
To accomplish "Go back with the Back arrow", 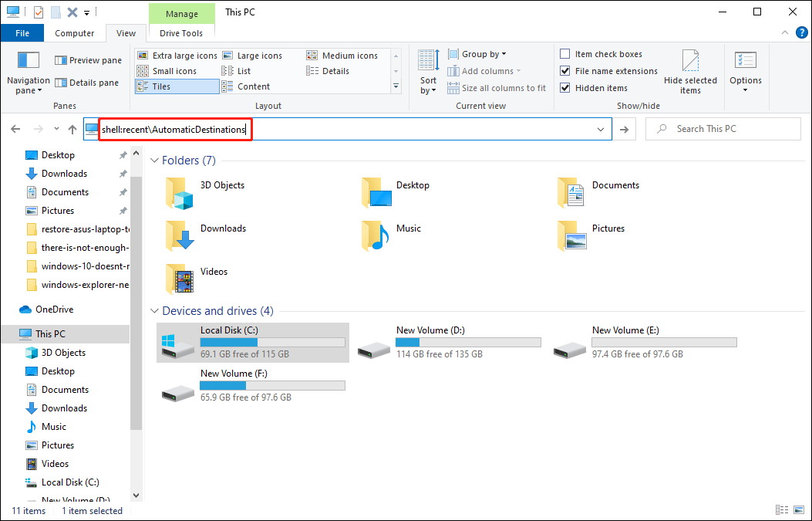I will click(x=15, y=129).
